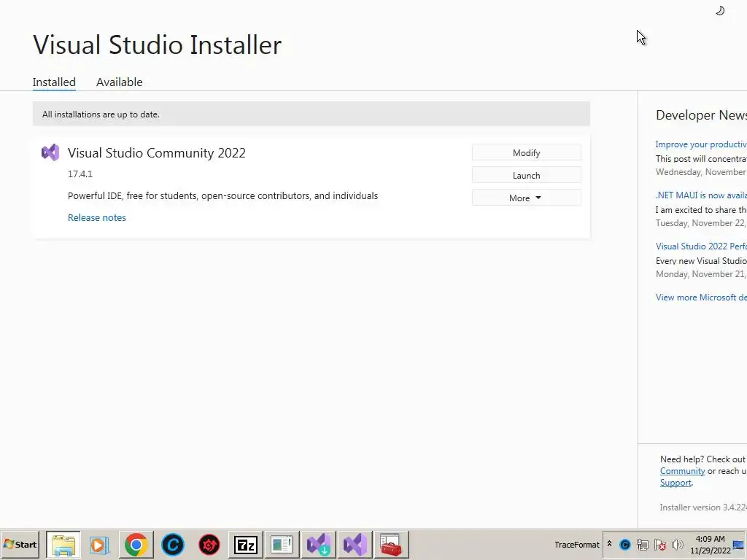Open Google Chrome from the taskbar
The image size is (747, 560).
tap(136, 544)
